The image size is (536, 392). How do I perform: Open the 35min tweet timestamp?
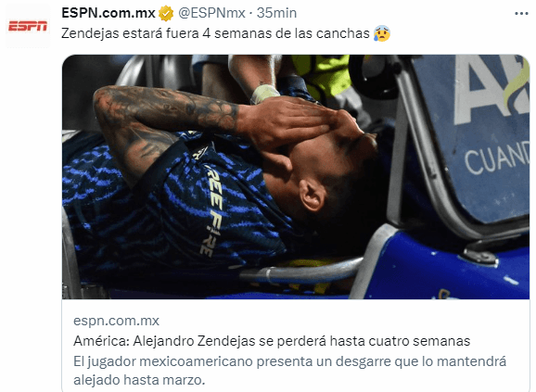click(x=276, y=13)
